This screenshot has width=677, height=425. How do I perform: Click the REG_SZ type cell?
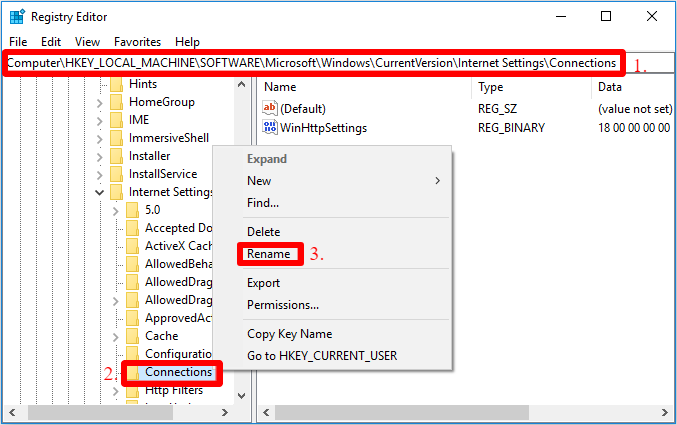click(x=497, y=109)
